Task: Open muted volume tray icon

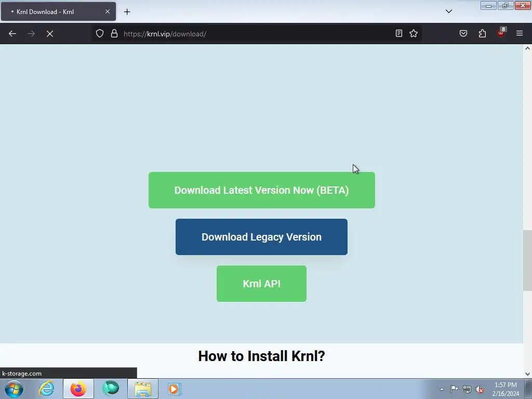Action: pos(480,389)
